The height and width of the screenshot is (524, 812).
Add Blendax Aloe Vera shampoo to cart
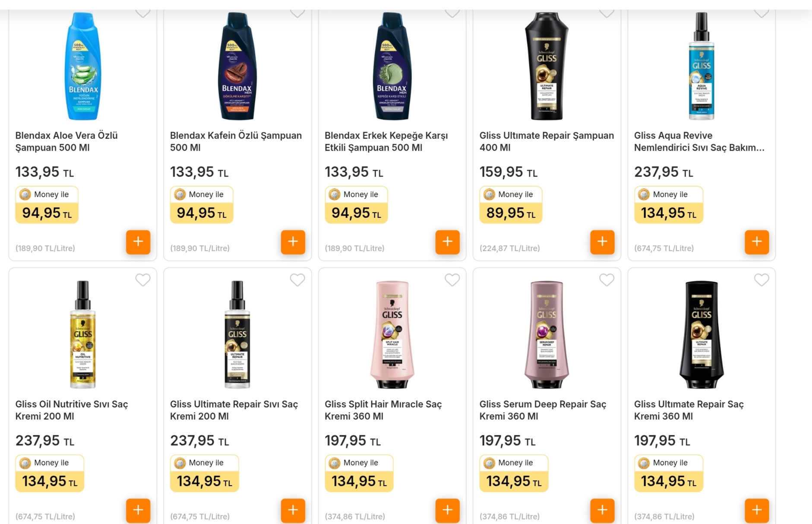tap(138, 242)
